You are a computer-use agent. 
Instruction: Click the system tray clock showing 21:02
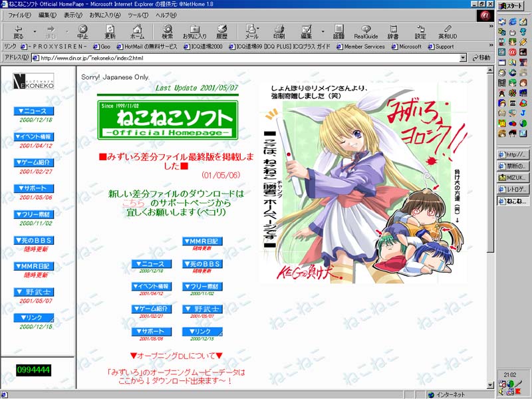510,375
